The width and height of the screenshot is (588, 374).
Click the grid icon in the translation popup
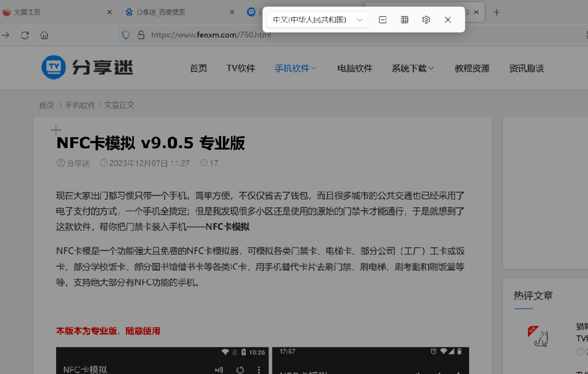(404, 20)
